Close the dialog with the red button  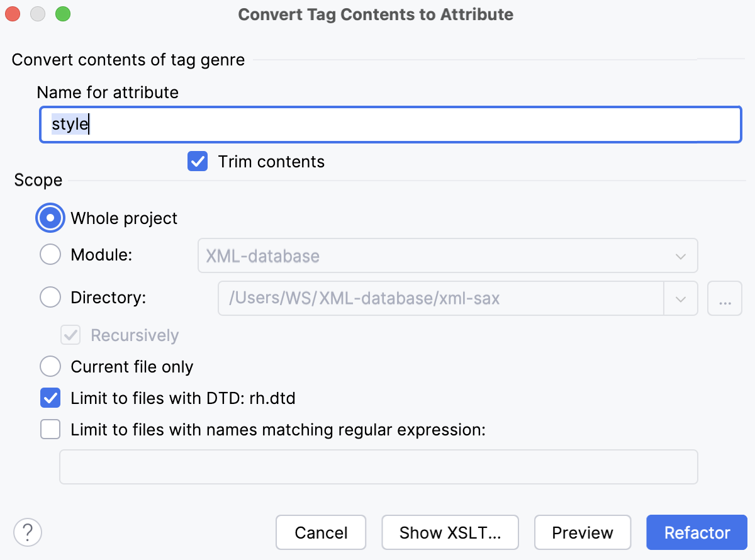(x=13, y=13)
